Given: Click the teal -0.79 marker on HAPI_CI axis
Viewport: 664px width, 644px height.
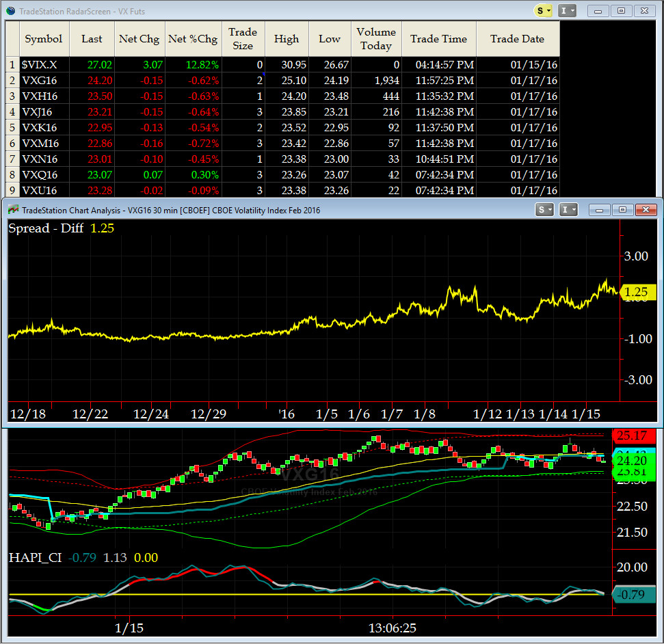Looking at the screenshot, I should pos(633,595).
